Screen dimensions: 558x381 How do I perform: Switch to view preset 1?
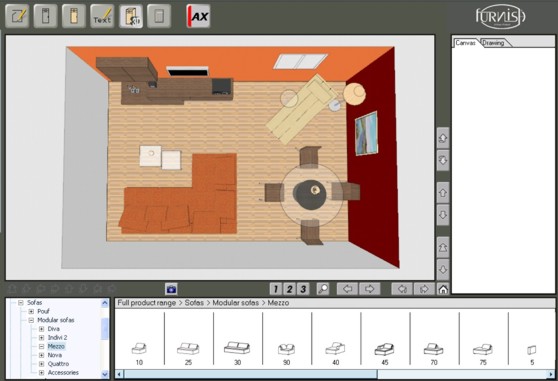point(275,289)
